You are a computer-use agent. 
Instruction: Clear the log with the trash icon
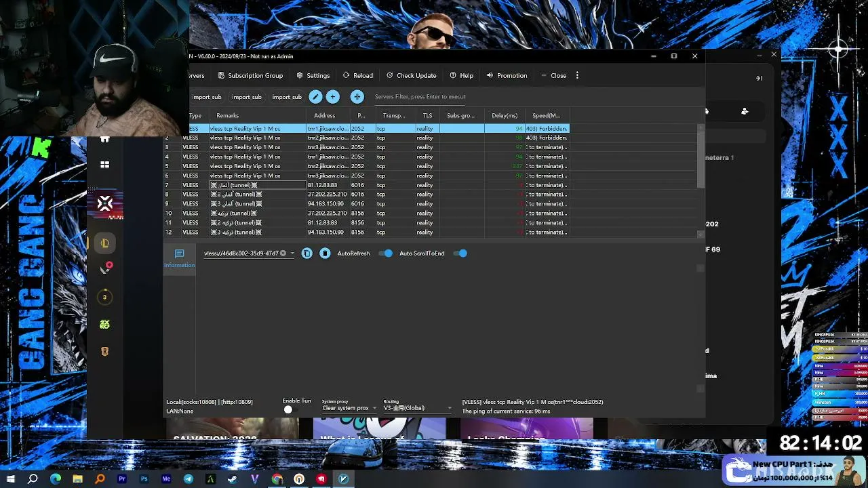click(x=325, y=253)
